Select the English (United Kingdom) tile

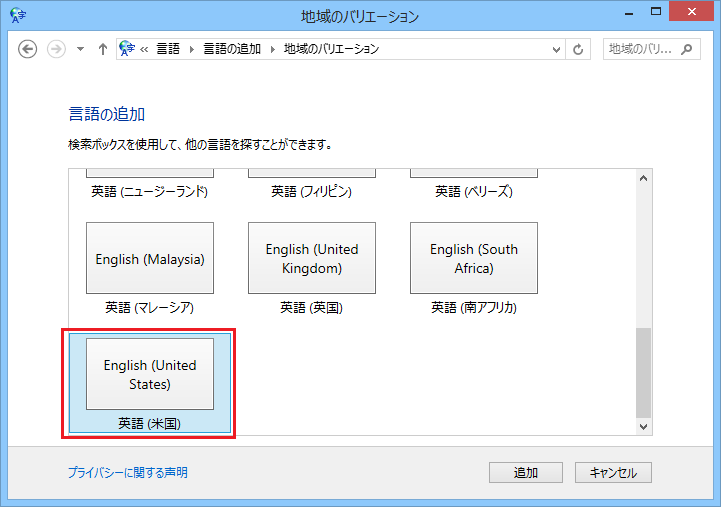[312, 258]
